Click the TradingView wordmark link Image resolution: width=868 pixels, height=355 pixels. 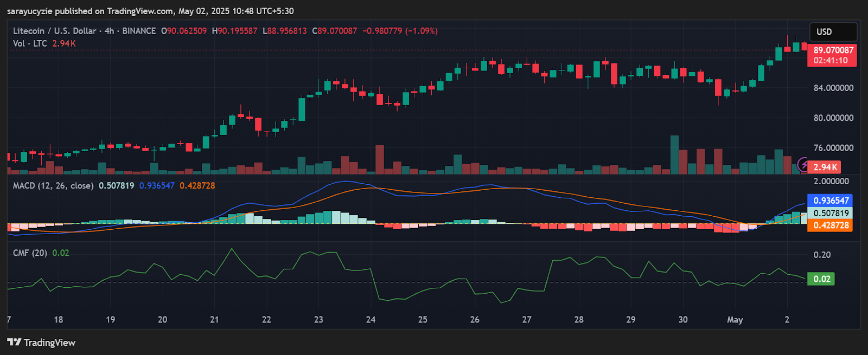tap(49, 342)
